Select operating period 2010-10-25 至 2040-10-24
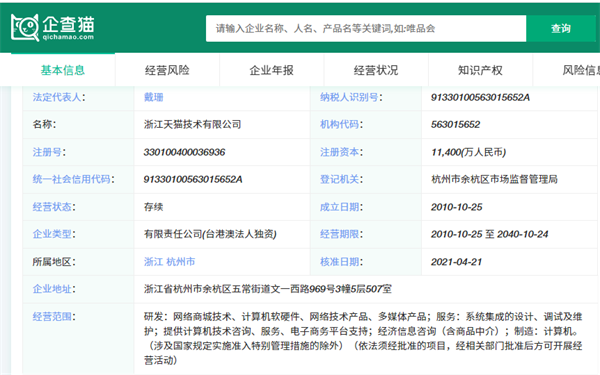The height and width of the screenshot is (375, 600). click(x=489, y=234)
